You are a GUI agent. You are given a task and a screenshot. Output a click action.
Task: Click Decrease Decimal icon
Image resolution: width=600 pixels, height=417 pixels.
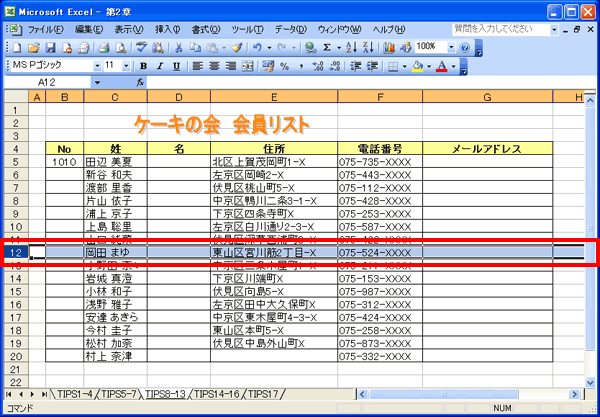click(x=334, y=67)
